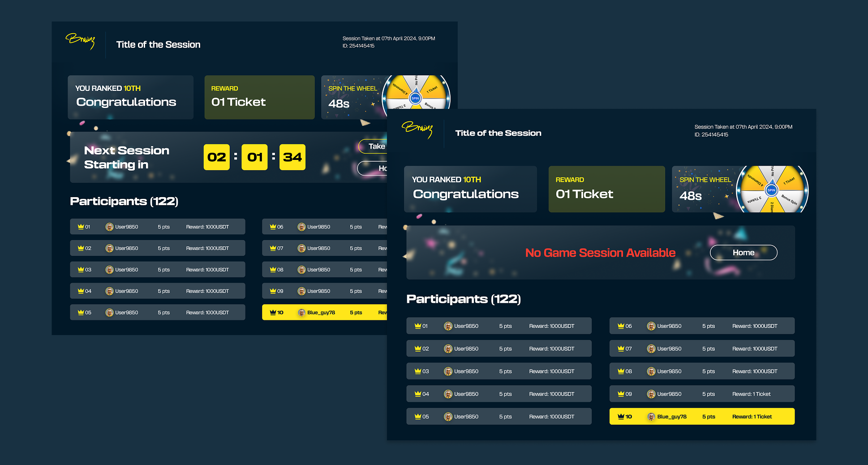Image resolution: width=868 pixels, height=465 pixels.
Task: Click the crown icon on highlighted rank 10 row
Action: [x=621, y=417]
